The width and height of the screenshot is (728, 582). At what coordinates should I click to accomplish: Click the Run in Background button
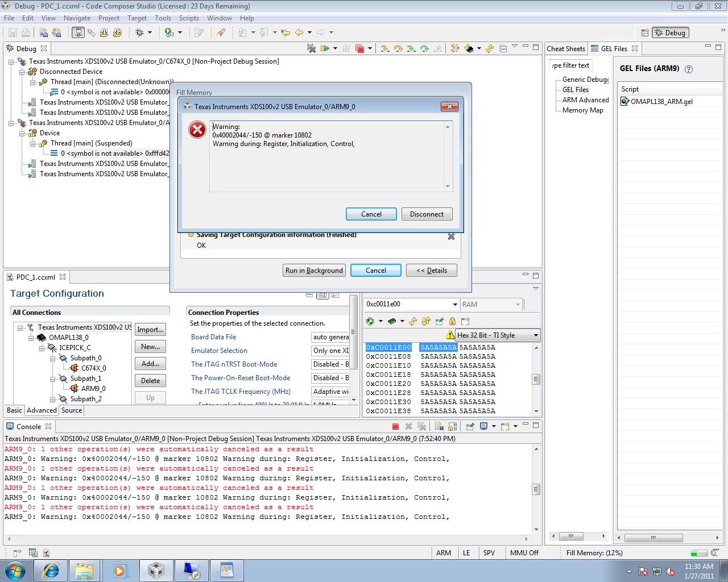(314, 270)
